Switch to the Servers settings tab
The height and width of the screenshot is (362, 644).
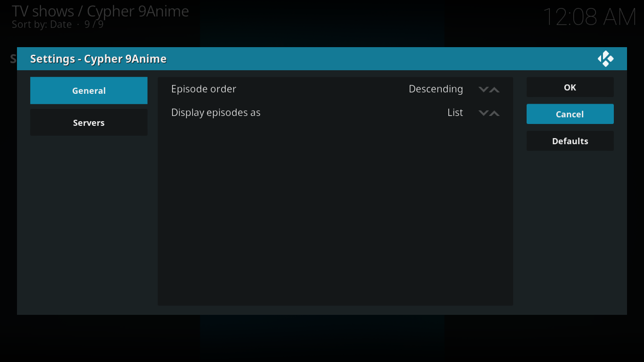point(89,123)
